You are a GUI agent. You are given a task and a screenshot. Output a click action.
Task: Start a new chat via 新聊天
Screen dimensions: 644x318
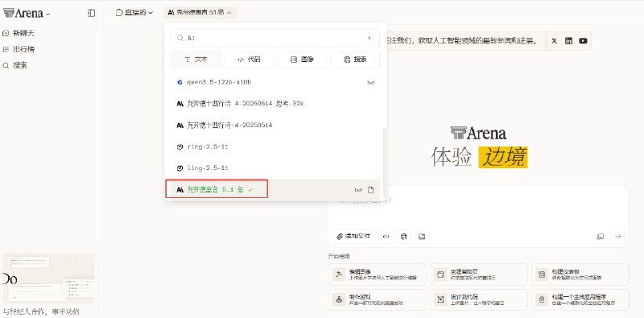(19, 33)
